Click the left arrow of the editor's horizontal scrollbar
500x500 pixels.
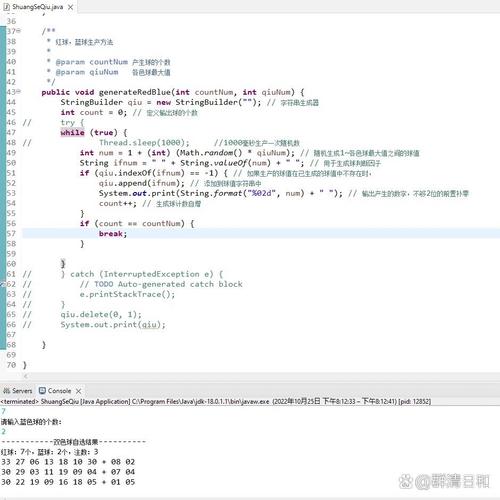coord(26,376)
